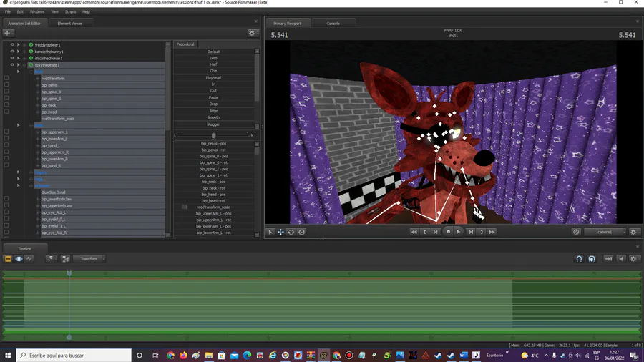Click the play button in viewport
The width and height of the screenshot is (644, 362).
[x=459, y=232]
